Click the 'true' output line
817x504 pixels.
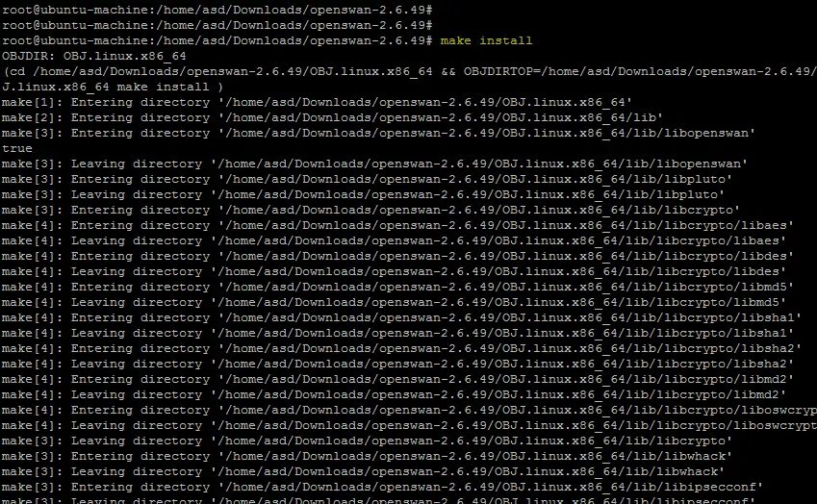pos(17,148)
